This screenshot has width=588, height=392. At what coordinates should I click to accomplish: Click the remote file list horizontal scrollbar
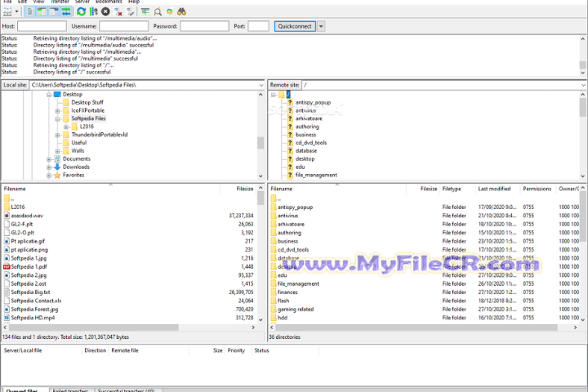point(416,327)
